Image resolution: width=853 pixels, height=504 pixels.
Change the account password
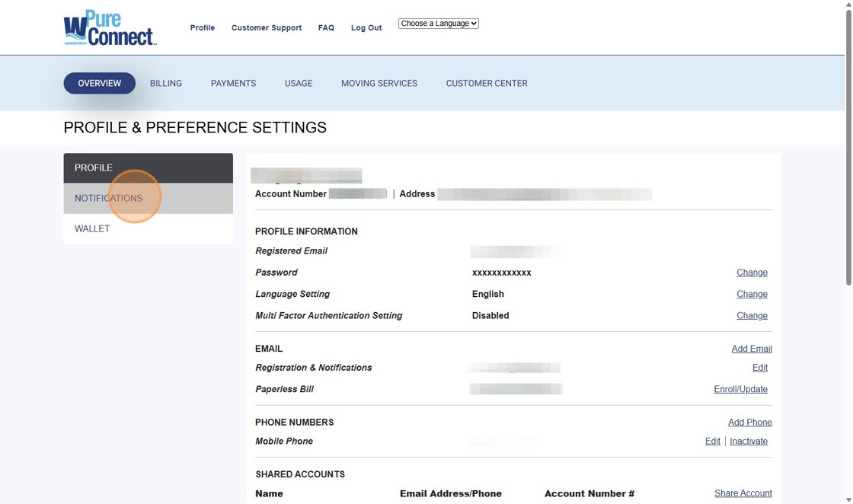coord(752,273)
